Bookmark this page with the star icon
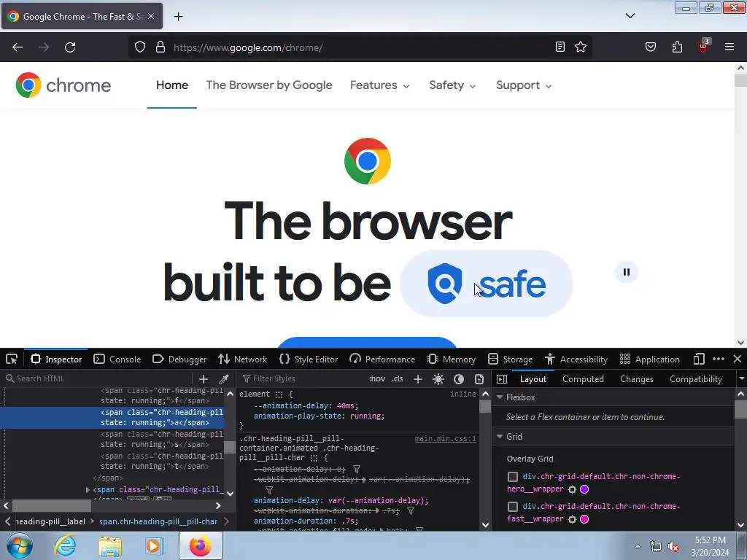The height and width of the screenshot is (560, 747). click(x=580, y=47)
